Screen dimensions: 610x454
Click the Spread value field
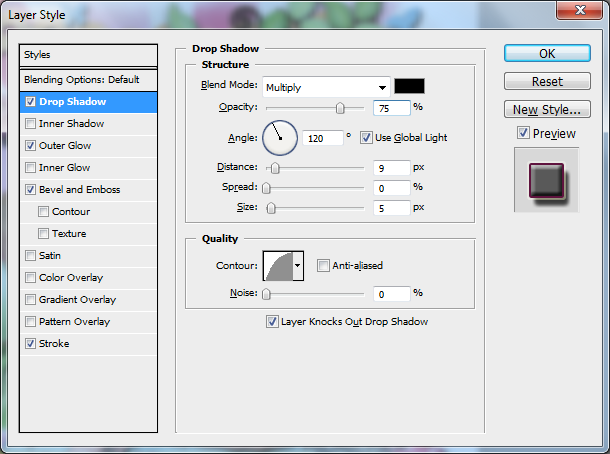392,188
